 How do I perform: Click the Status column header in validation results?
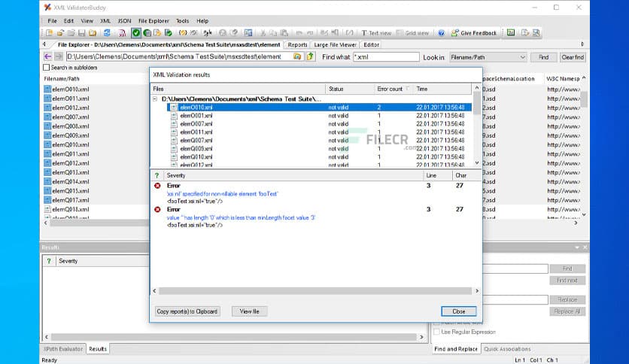349,89
